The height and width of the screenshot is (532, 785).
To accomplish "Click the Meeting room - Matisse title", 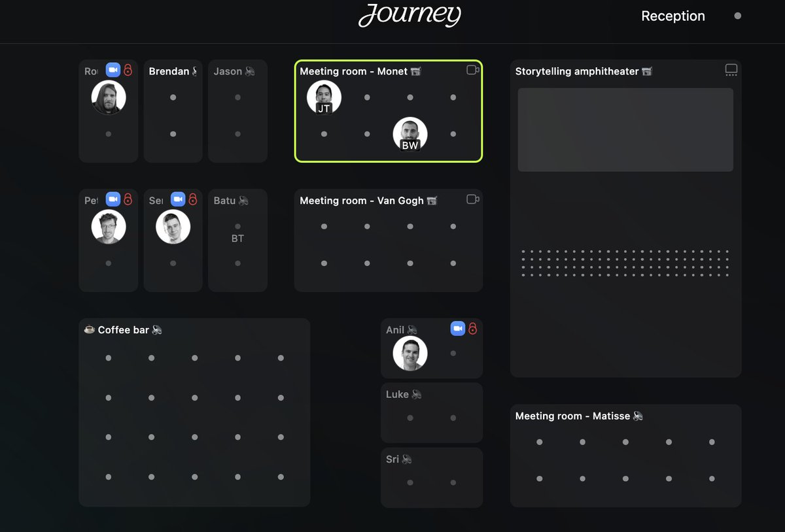I will (573, 416).
